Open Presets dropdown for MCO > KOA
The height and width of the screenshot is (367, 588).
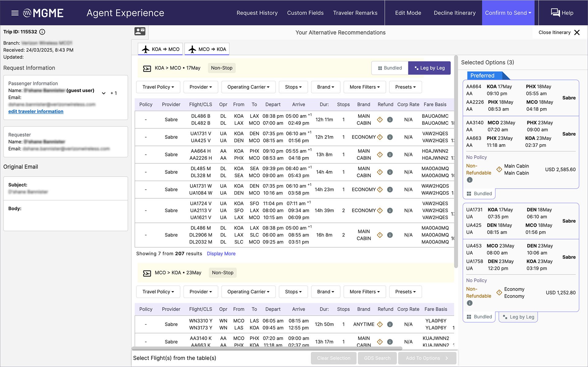coord(405,292)
